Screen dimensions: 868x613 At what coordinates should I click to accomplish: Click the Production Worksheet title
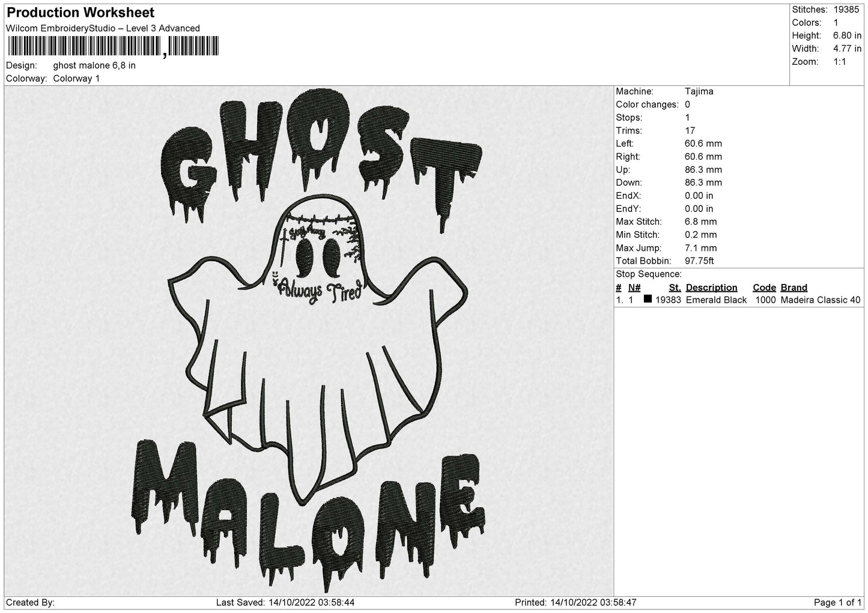[x=80, y=12]
